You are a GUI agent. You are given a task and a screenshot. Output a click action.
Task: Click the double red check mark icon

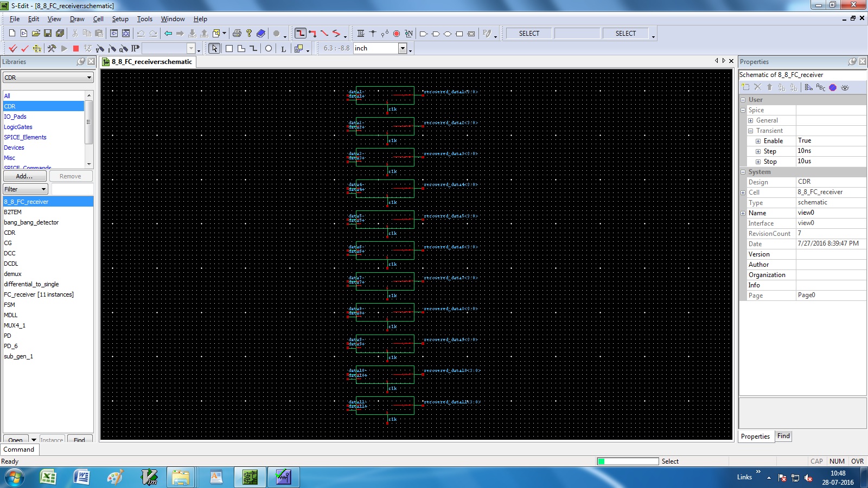point(13,48)
